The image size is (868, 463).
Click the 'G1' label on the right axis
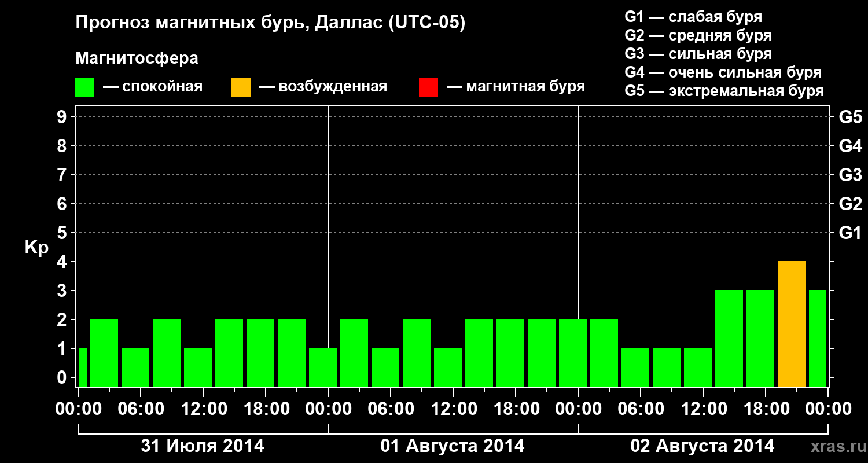pos(850,233)
